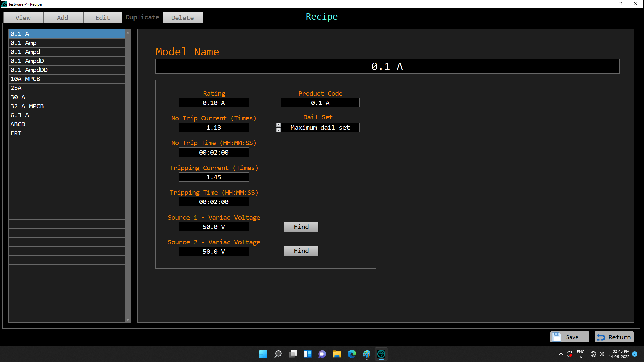Open Microsoft Edge in taskbar
This screenshot has width=644, height=362.
click(x=352, y=354)
